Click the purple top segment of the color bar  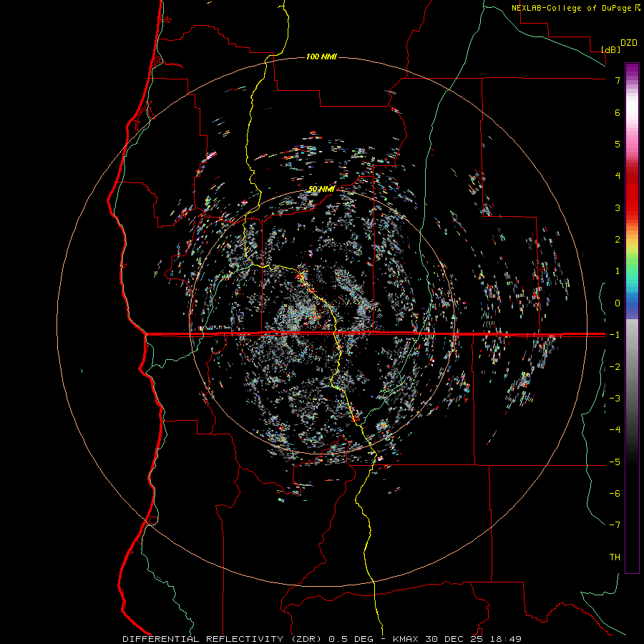click(x=632, y=70)
